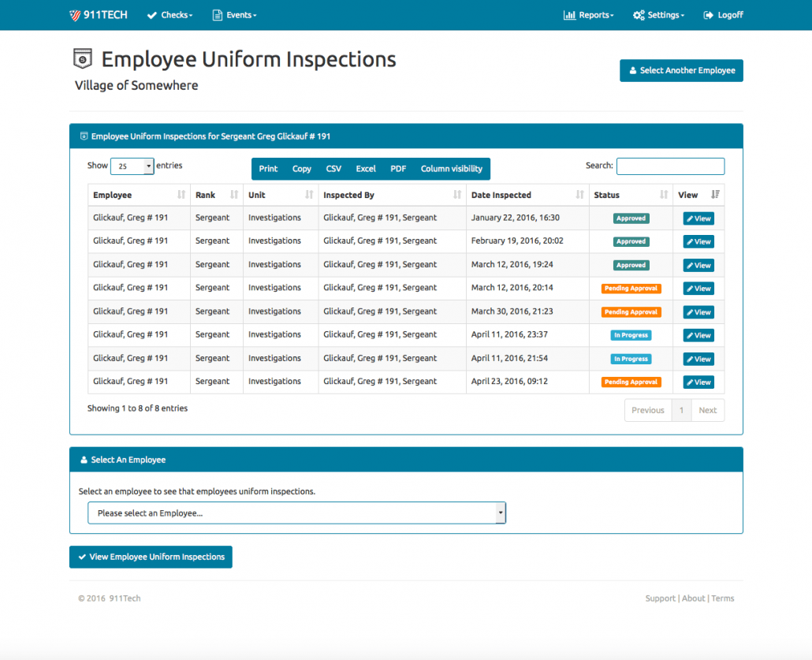The image size is (812, 660).
Task: Click the checkmark icon next to Checks menu
Action: tap(152, 14)
